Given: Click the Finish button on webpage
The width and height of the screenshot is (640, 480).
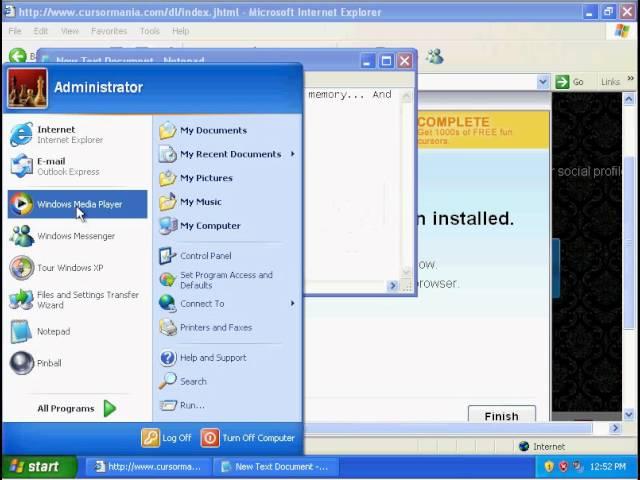Looking at the screenshot, I should [x=502, y=415].
